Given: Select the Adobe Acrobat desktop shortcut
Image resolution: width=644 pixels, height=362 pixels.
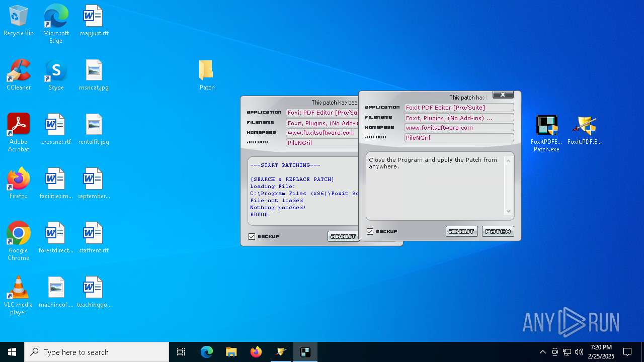Looking at the screenshot, I should 19,133.
